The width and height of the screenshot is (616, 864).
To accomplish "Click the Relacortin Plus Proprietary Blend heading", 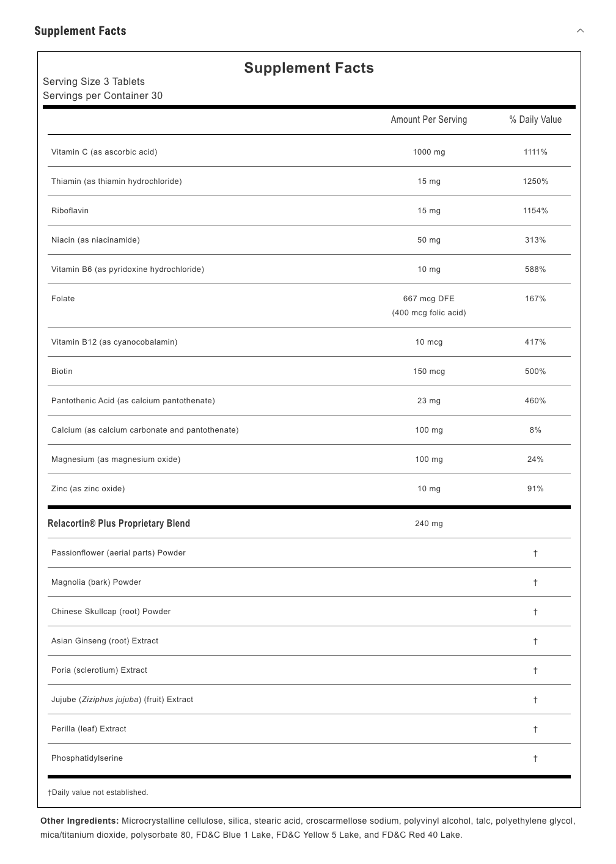I will coord(119,524).
